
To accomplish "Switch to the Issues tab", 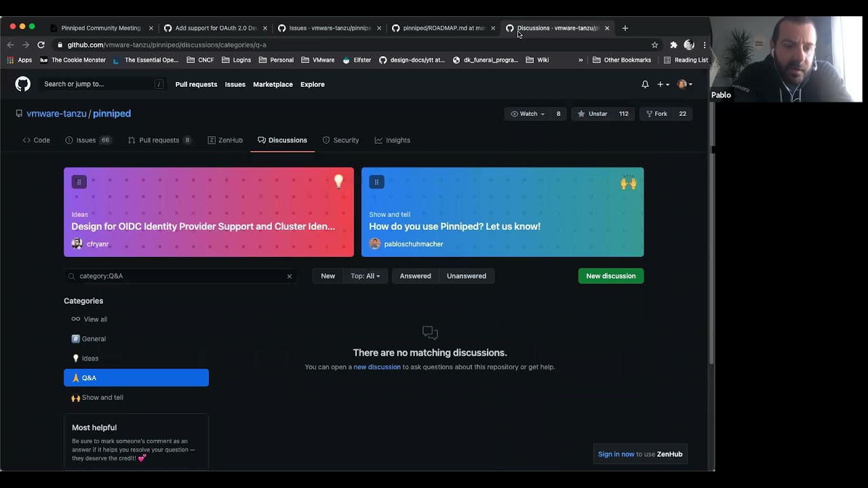I will (x=88, y=140).
